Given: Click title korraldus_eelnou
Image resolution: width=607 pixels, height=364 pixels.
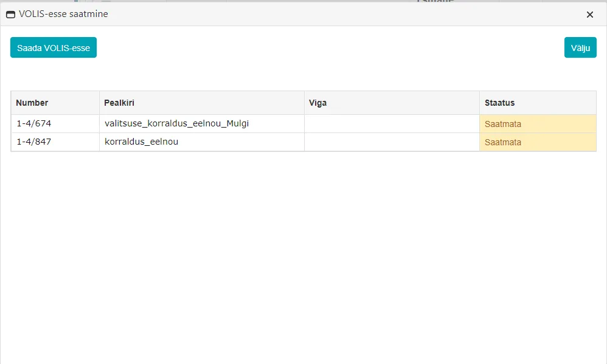Looking at the screenshot, I should pos(141,142).
